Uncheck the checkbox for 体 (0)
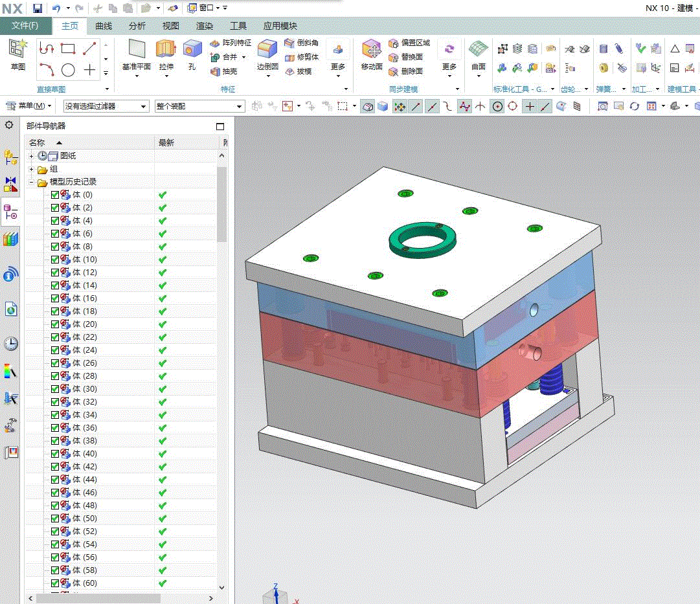Screen dimensions: 700x604 [55, 195]
